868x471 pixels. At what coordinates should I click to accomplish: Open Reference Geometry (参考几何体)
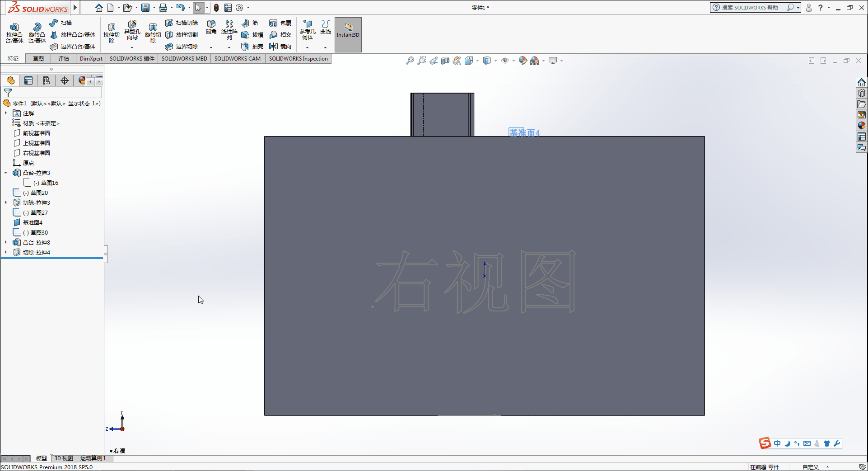click(308, 30)
